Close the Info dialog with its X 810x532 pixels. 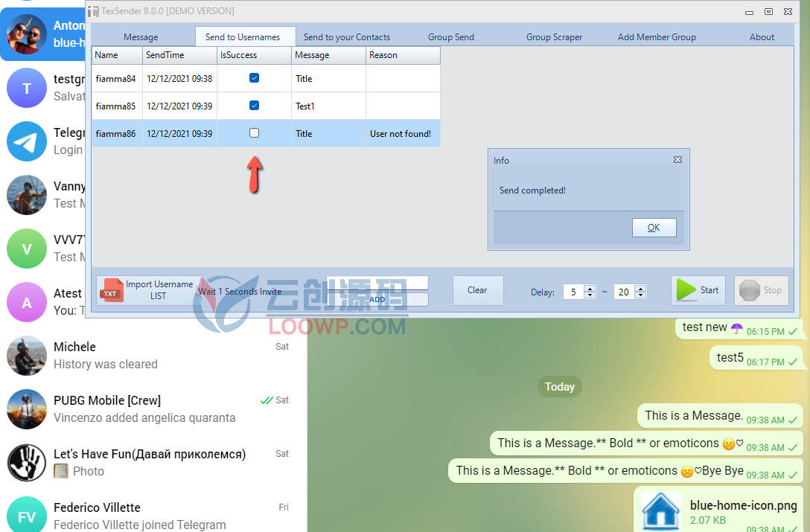[677, 160]
